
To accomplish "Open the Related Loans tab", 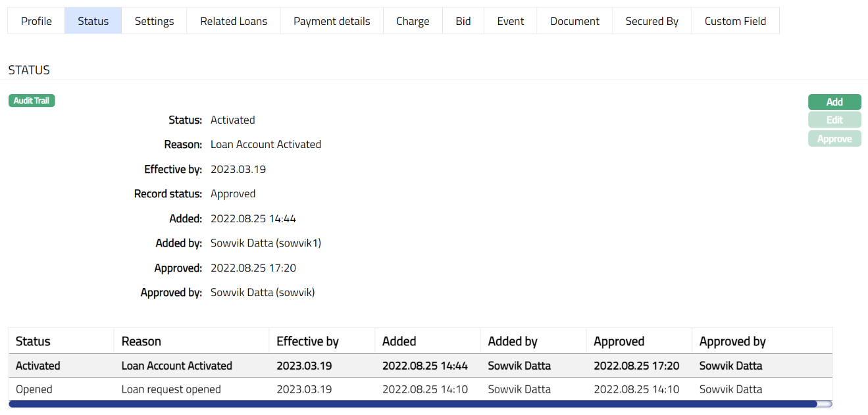I will [234, 21].
